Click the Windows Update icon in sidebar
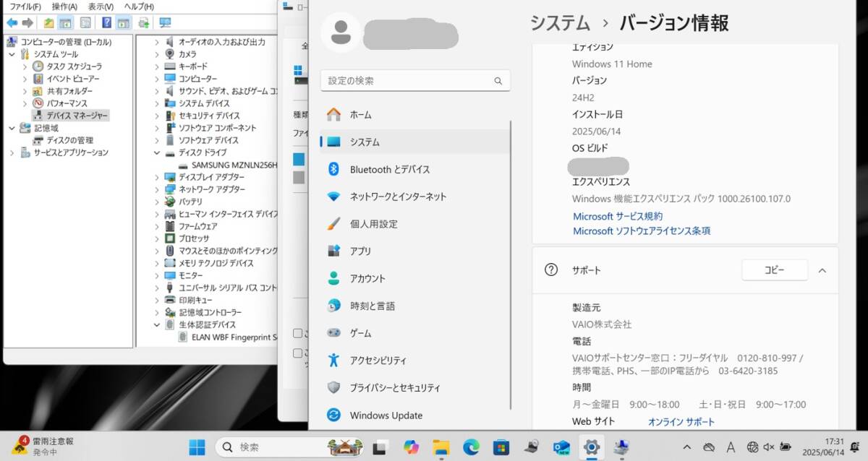This screenshot has width=868, height=461. pos(333,415)
